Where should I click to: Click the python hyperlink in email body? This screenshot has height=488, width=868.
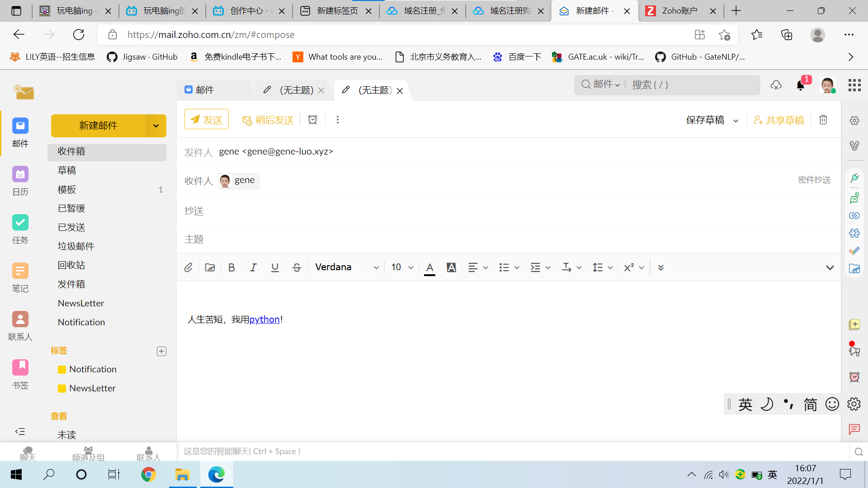[264, 319]
